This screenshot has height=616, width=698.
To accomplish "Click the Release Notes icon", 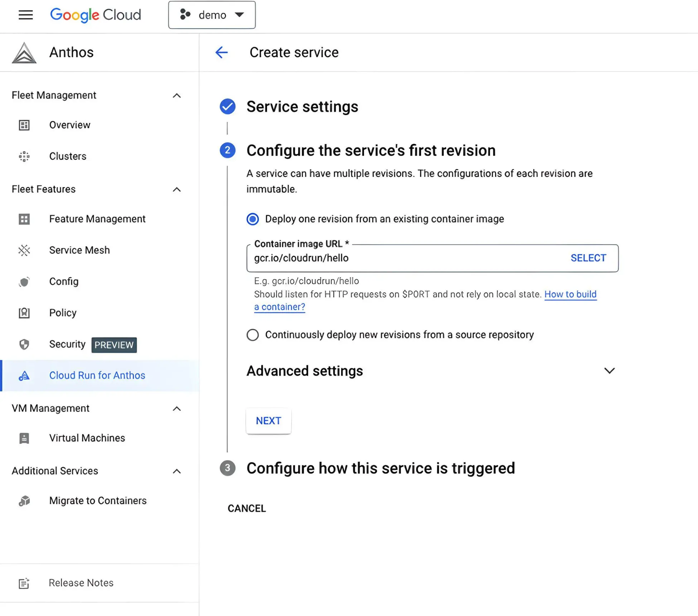I will point(24,583).
